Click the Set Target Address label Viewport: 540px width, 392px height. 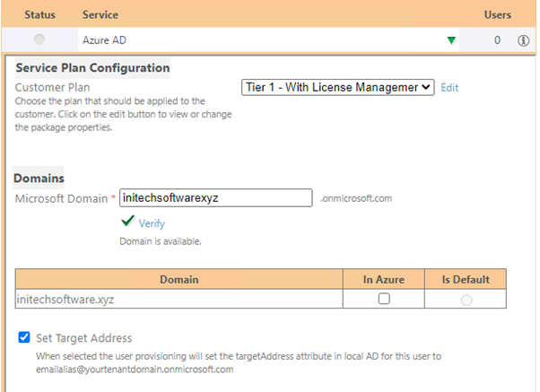tap(84, 338)
